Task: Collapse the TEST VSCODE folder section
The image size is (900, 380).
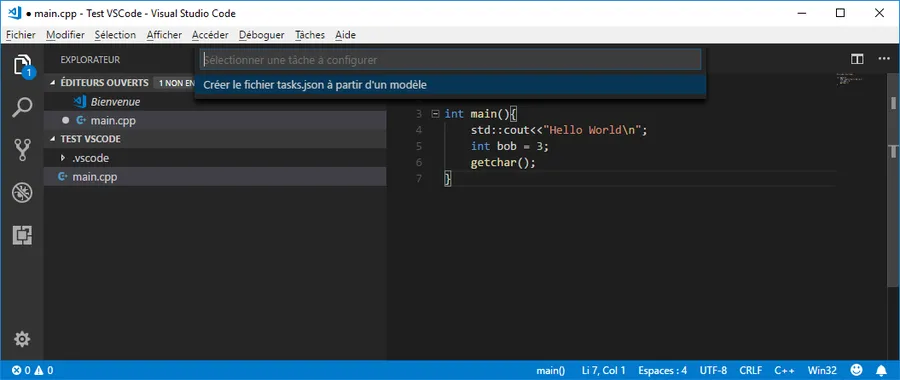Action: tap(54, 139)
